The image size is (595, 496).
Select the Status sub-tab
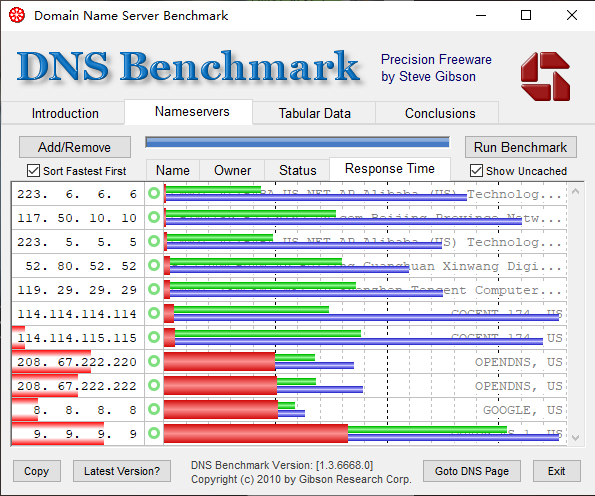tap(298, 170)
